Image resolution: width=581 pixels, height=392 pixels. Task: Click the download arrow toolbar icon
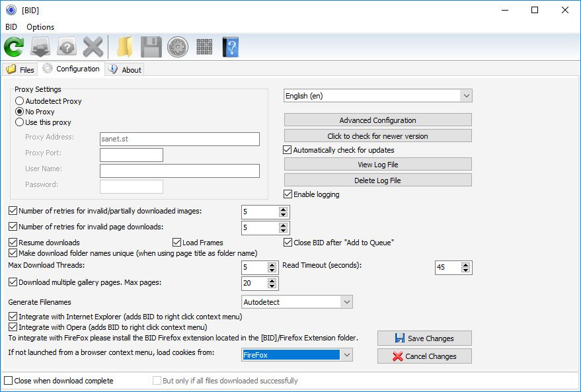[40, 46]
